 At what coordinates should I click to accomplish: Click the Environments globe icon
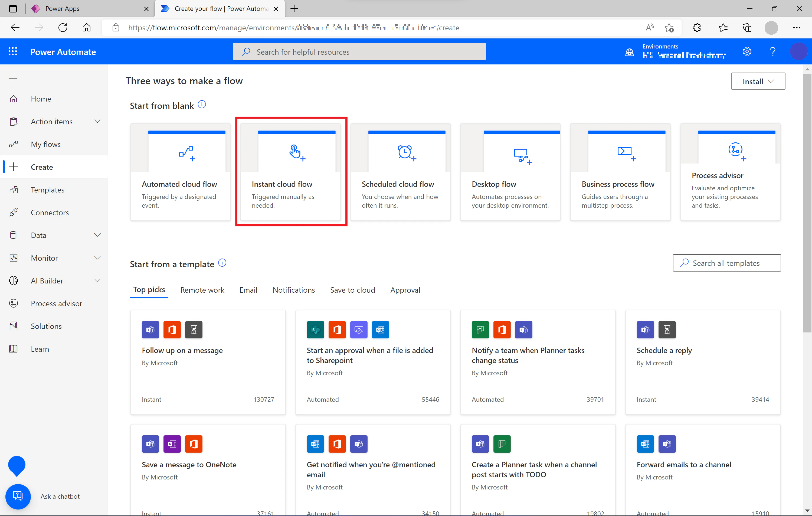click(x=629, y=52)
